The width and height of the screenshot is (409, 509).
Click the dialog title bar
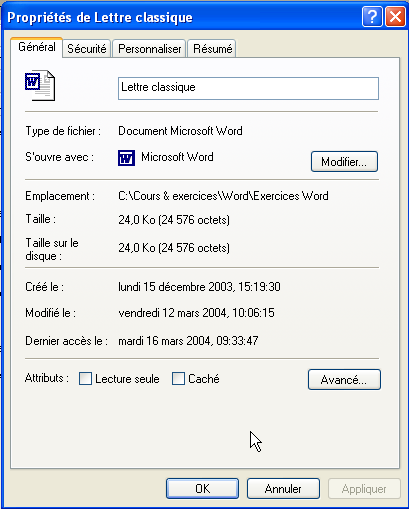[182, 17]
